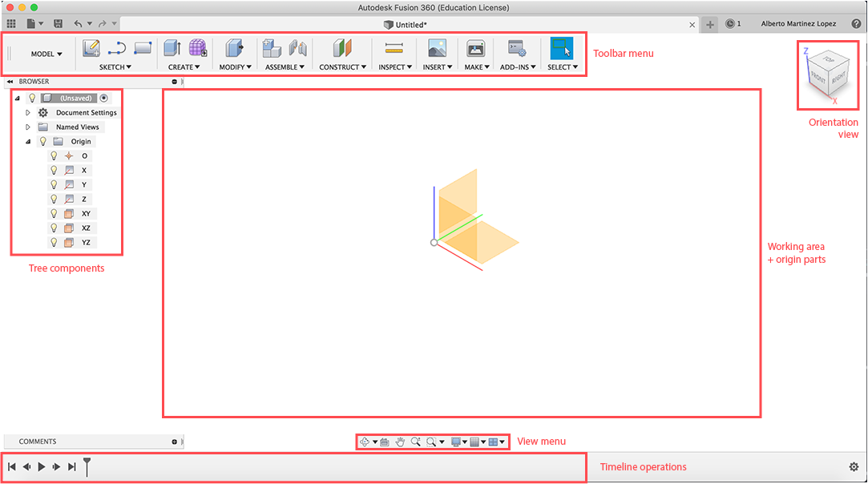Screen dimensions: 868x484
Task: Play the timeline
Action: tap(42, 467)
